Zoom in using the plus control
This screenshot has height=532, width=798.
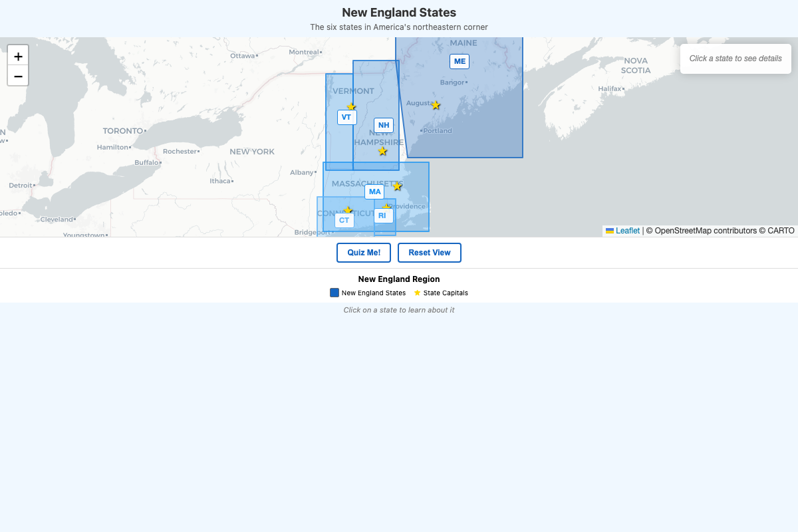(18, 56)
